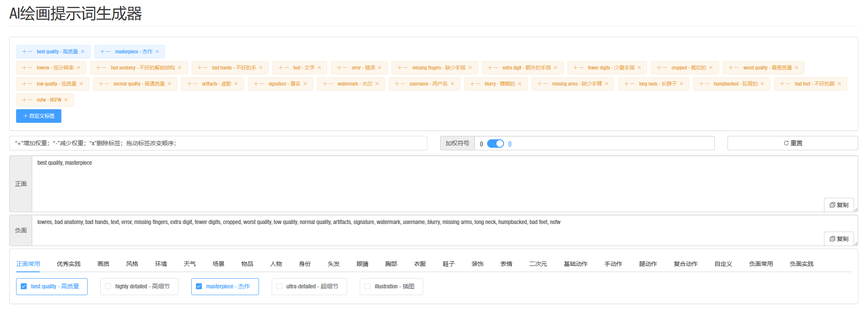Image resolution: width=868 pixels, height=318 pixels.
Task: Decrease weight of the long neck tag
Action: coord(632,84)
